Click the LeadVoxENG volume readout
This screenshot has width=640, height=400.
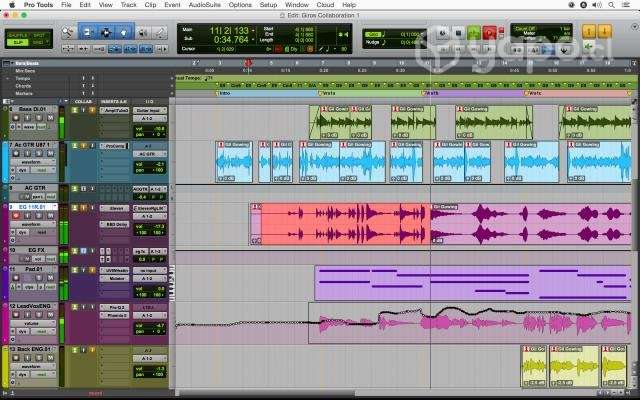[x=150, y=326]
